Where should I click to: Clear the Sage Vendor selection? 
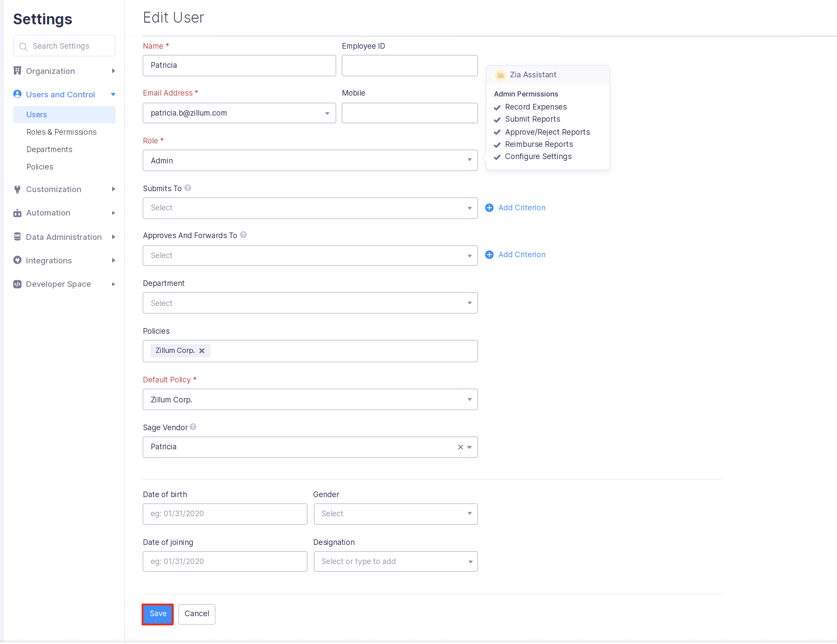pos(460,447)
